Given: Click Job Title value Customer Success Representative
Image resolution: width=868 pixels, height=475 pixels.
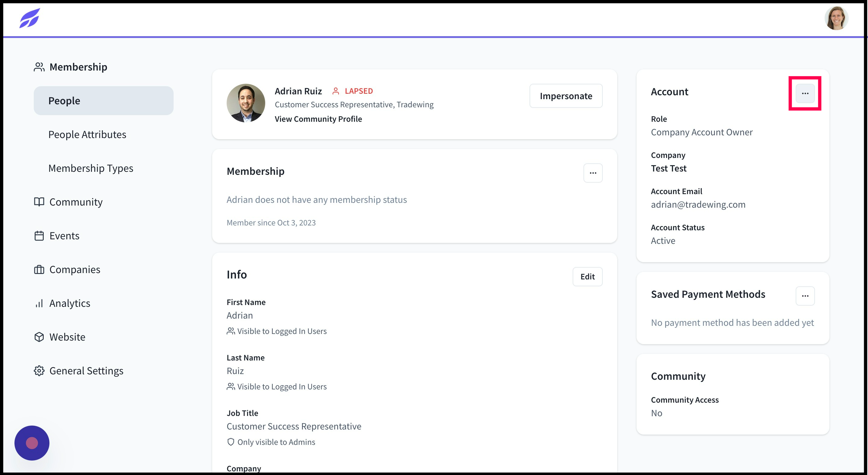Looking at the screenshot, I should tap(294, 426).
